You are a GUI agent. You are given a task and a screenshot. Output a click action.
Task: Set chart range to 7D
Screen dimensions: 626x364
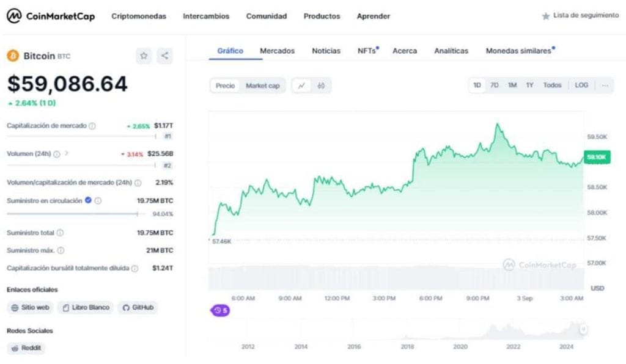coord(494,86)
